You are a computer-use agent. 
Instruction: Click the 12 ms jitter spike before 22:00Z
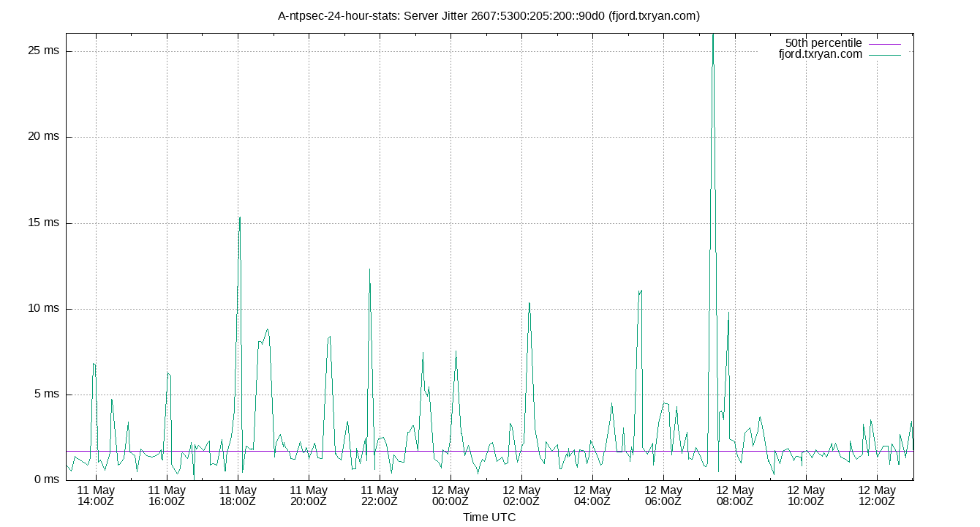click(369, 269)
